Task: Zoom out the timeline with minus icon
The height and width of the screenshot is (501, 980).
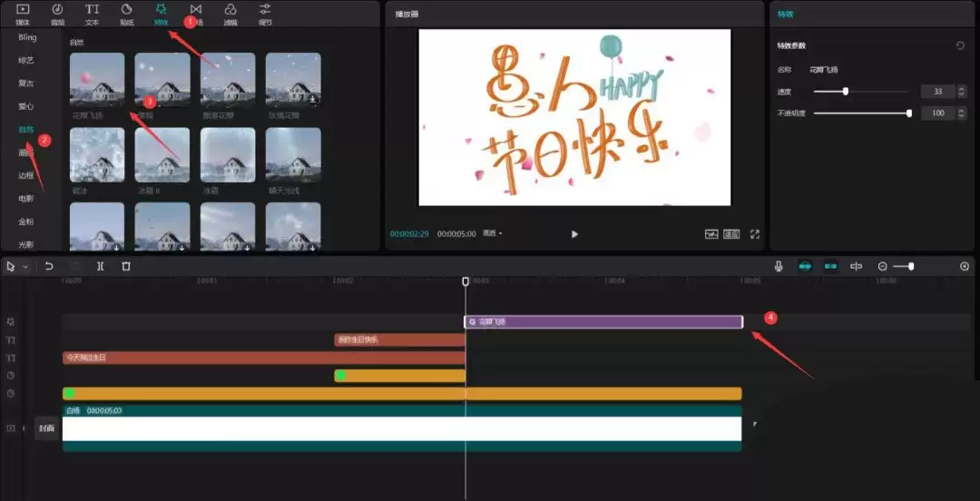Action: (883, 267)
